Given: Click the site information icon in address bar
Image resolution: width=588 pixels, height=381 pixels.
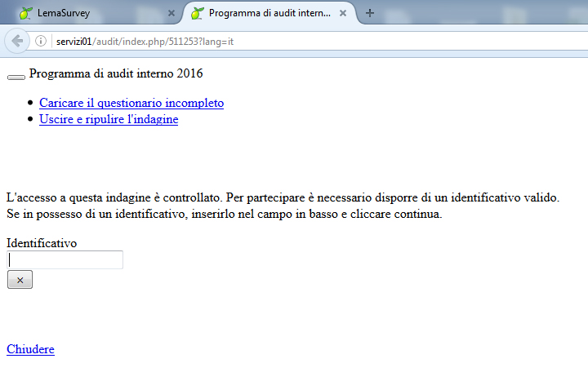Looking at the screenshot, I should click(x=41, y=42).
